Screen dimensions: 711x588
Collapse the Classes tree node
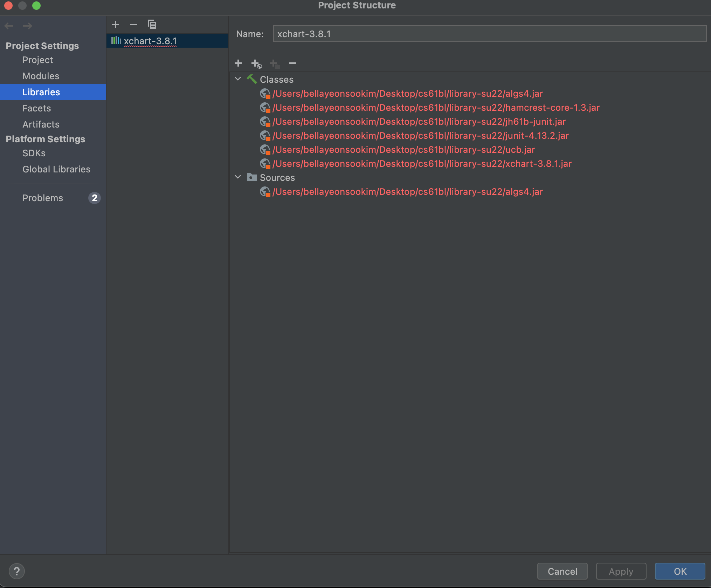click(x=238, y=79)
